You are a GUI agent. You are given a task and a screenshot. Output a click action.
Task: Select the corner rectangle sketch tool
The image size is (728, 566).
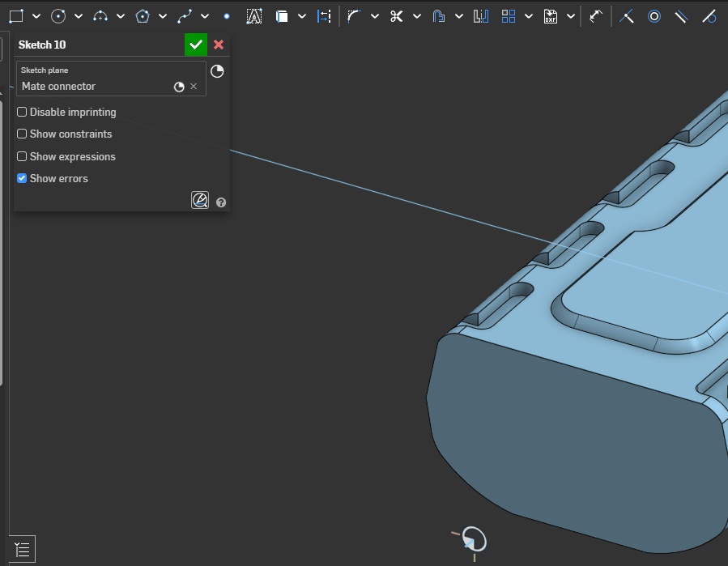[17, 16]
